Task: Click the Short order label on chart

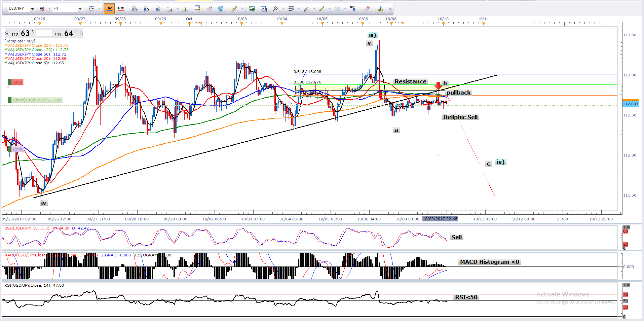Action: 37,100
